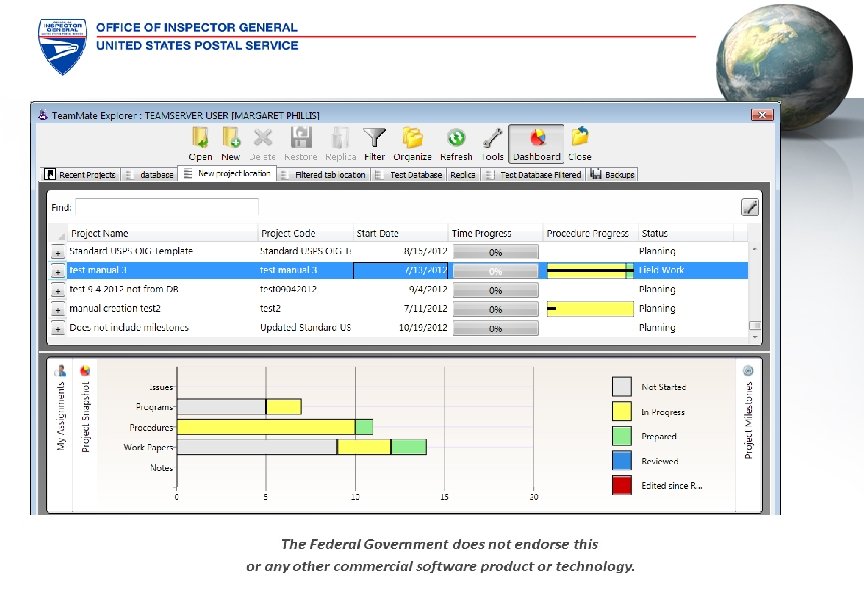The width and height of the screenshot is (864, 598).
Task: Click the Procedure Progress bar of test manual 3
Action: click(590, 271)
